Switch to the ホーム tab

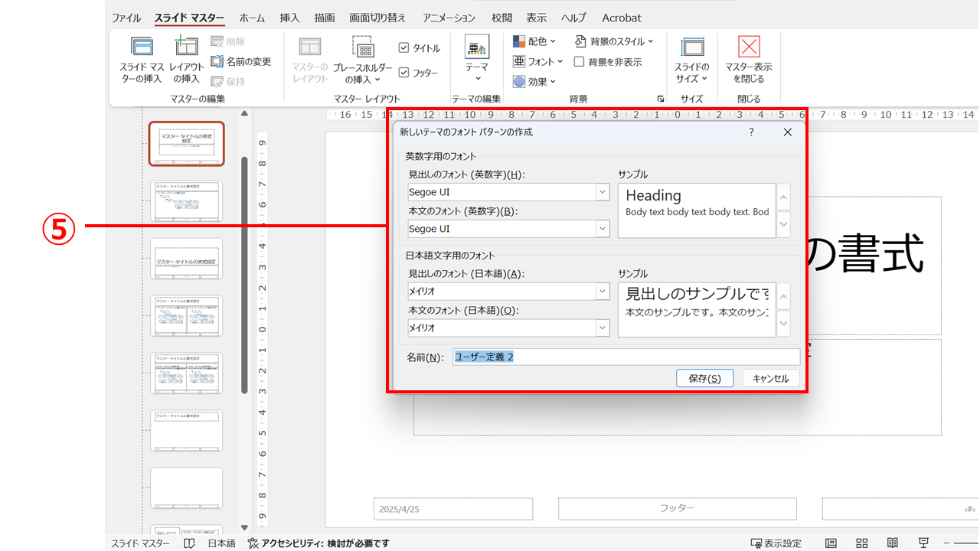252,18
